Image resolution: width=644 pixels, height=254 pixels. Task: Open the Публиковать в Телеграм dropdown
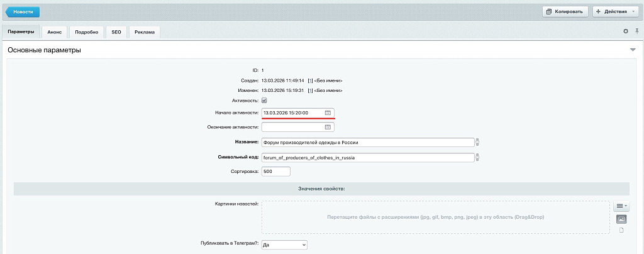click(284, 245)
